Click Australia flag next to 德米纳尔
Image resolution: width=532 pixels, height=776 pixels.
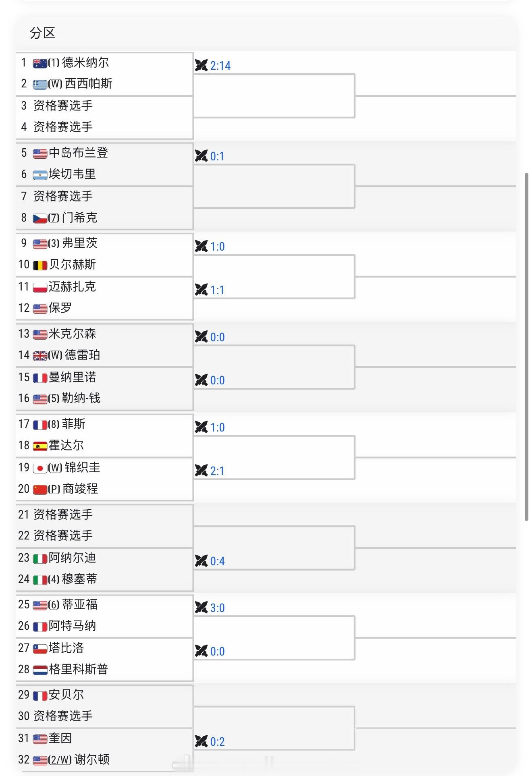pos(40,63)
